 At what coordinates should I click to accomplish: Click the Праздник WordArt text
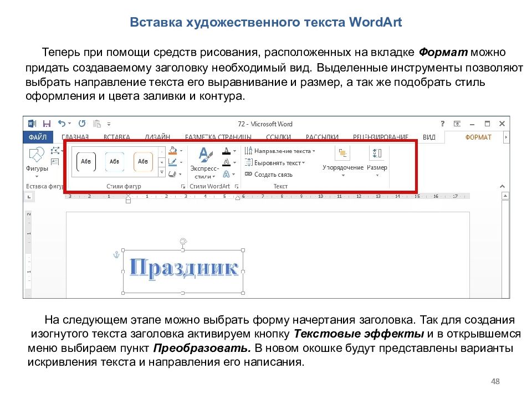click(x=183, y=268)
